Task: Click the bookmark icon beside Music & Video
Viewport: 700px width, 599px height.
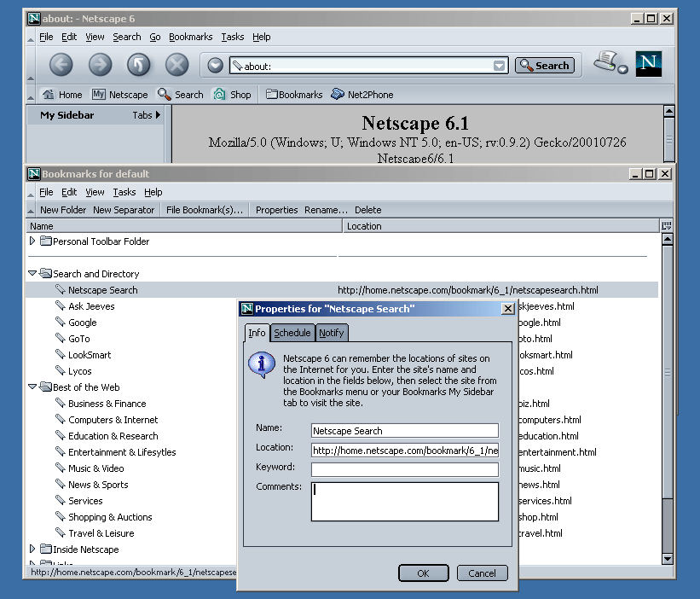Action: pos(61,468)
